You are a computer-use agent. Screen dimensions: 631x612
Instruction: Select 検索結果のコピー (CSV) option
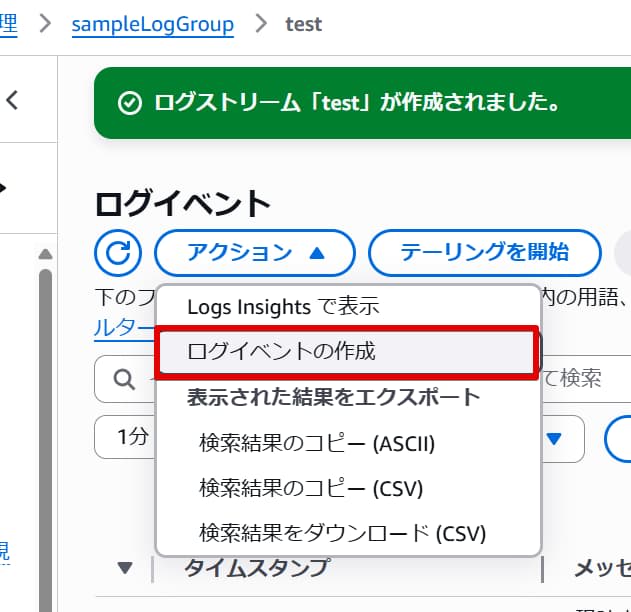pyautogui.click(x=311, y=488)
